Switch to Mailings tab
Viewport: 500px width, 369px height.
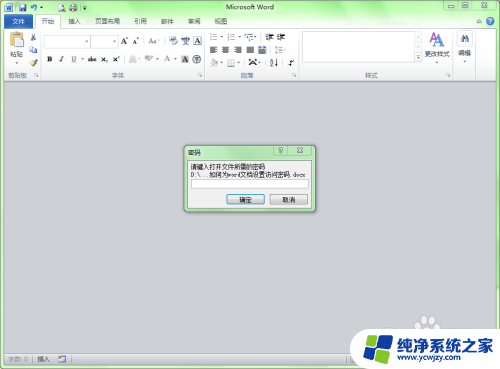[167, 21]
